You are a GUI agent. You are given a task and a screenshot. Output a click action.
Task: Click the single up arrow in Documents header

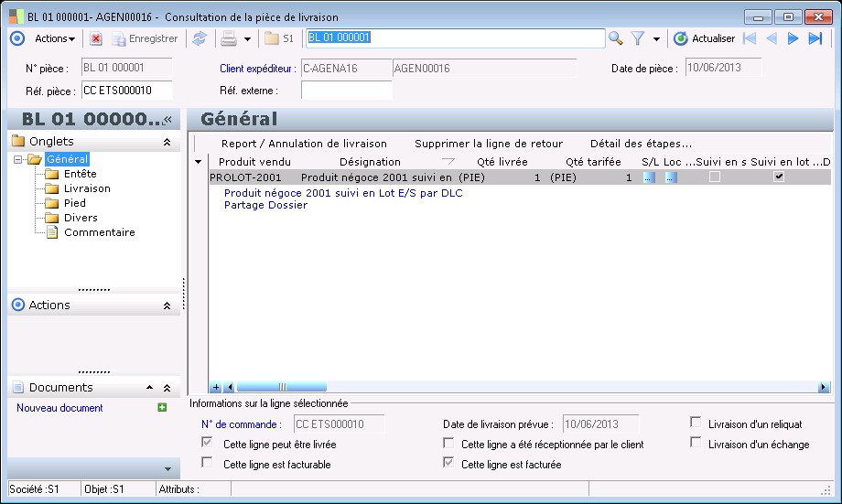click(x=150, y=388)
